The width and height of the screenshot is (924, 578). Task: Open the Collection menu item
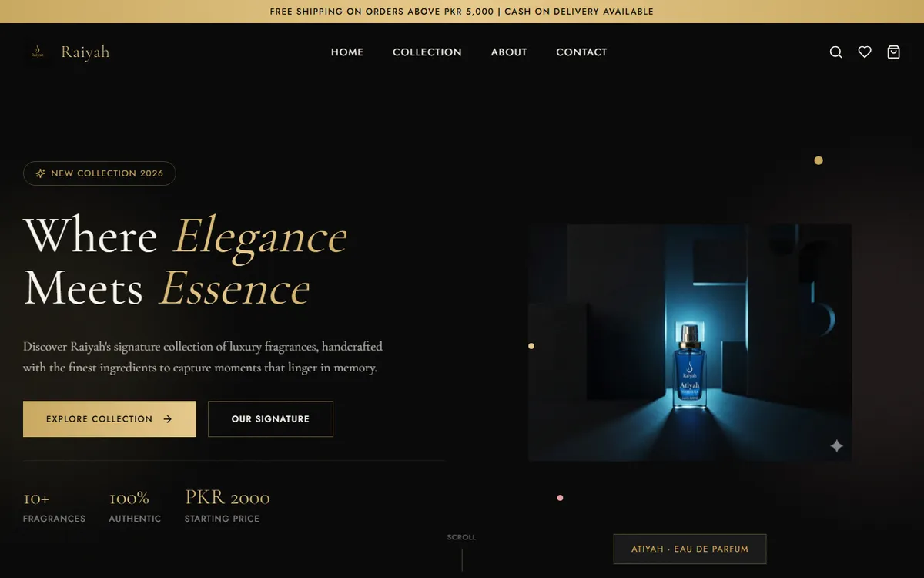[427, 52]
